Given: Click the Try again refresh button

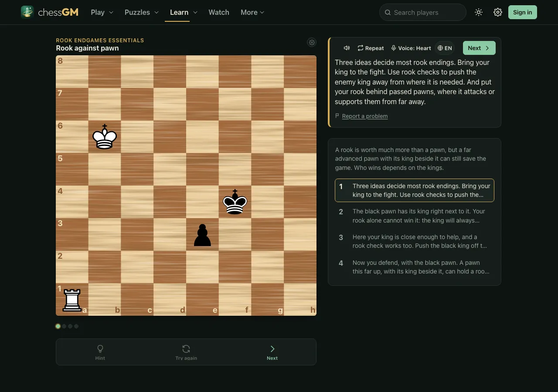Looking at the screenshot, I should [x=186, y=352].
